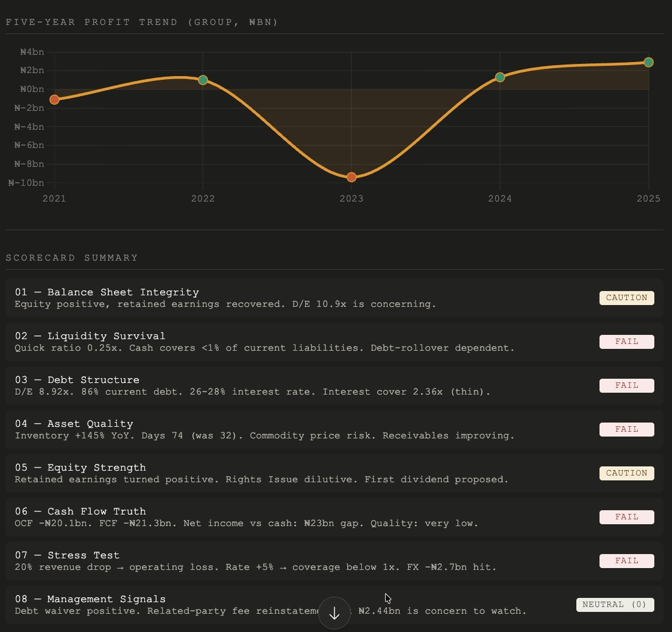672x632 pixels.
Task: Open the Asset Quality scorecard row
Action: tap(334, 429)
